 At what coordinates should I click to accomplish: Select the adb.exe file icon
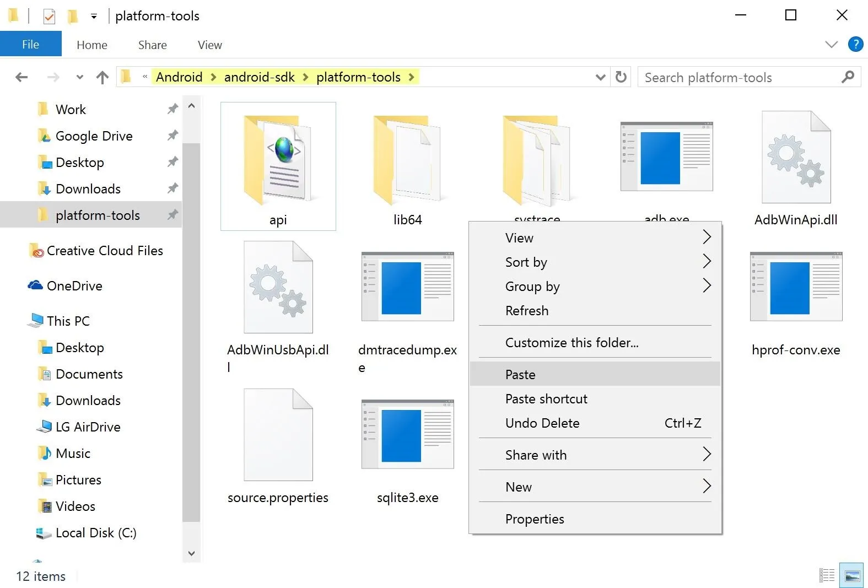pos(666,157)
